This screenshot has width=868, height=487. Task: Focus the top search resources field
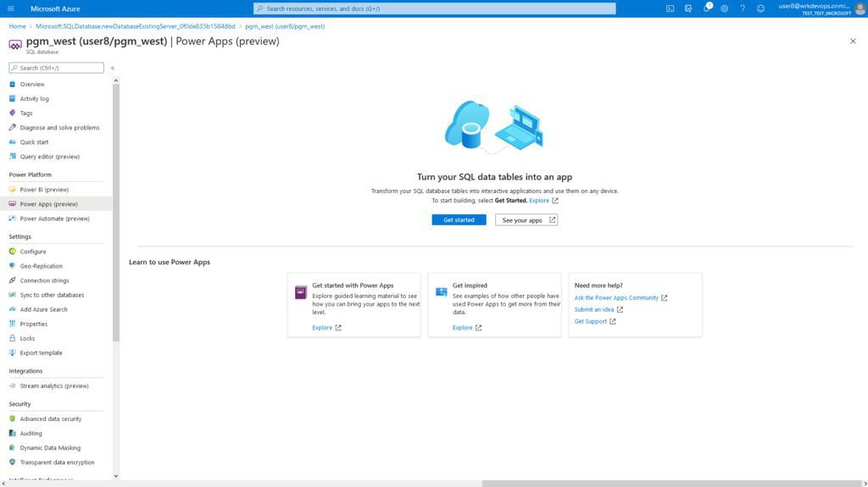coord(435,8)
